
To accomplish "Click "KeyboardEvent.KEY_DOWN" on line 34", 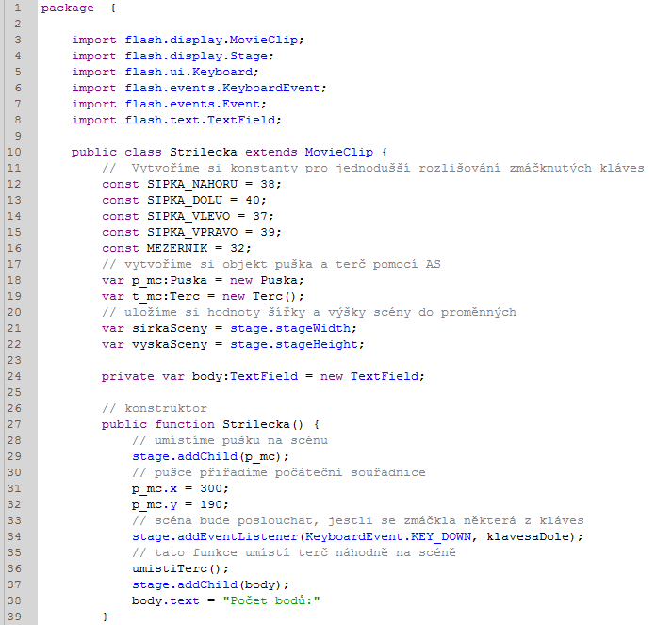I will 388,536.
